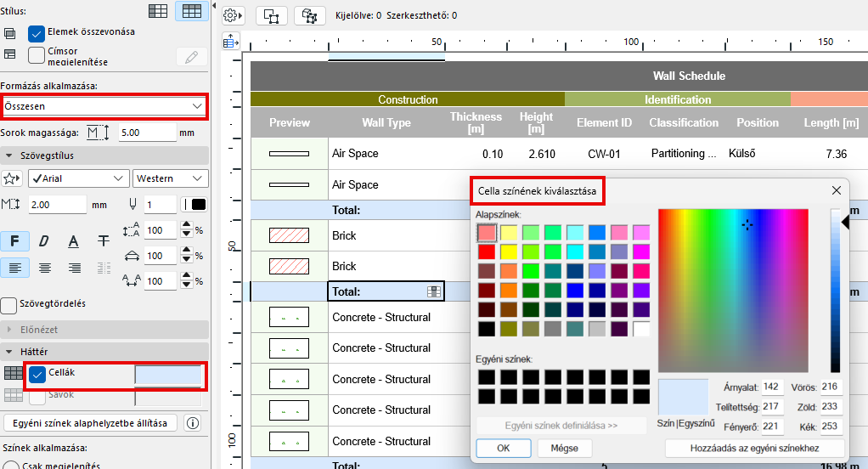Open the favorites star button beside Arial

[12, 178]
